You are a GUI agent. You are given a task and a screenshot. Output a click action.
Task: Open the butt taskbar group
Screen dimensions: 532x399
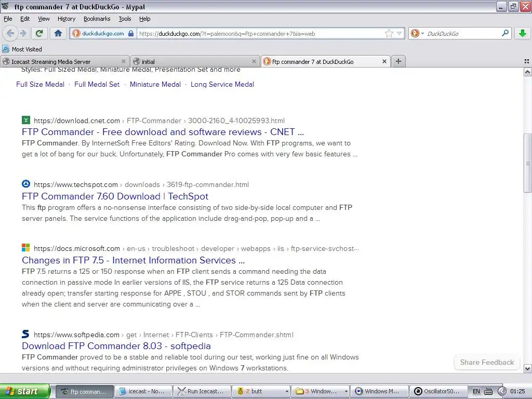(x=261, y=391)
